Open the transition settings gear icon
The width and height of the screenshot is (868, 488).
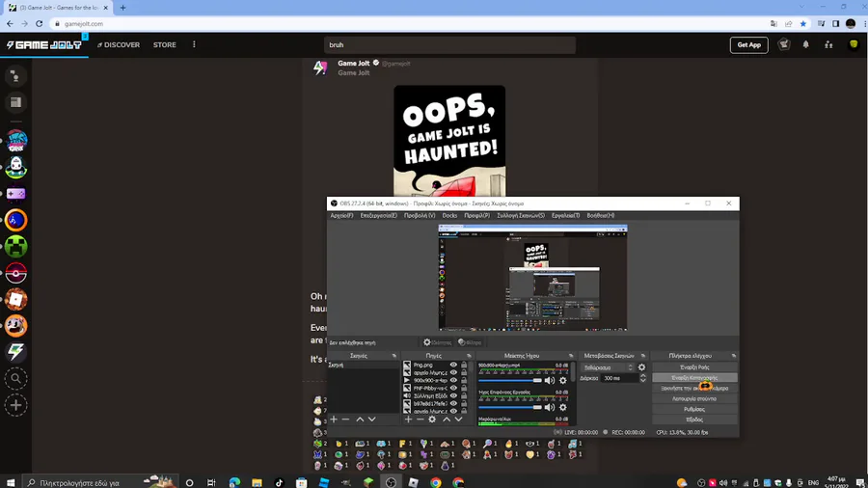point(641,367)
